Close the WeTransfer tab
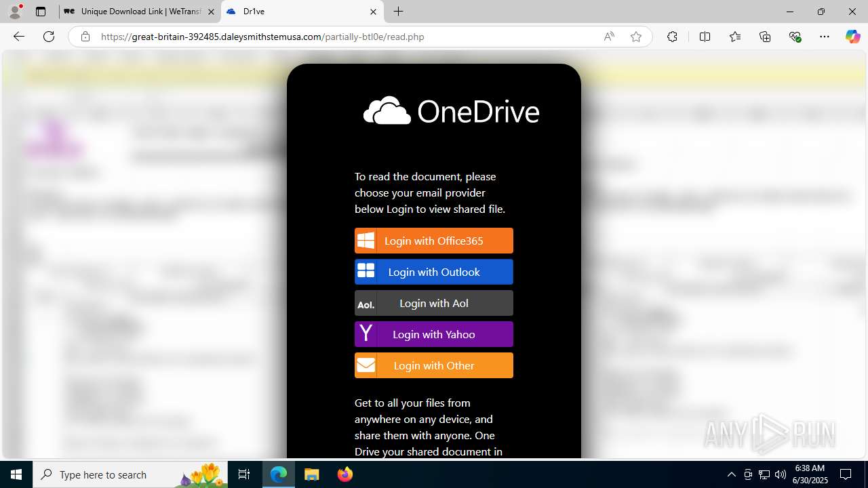 click(211, 12)
